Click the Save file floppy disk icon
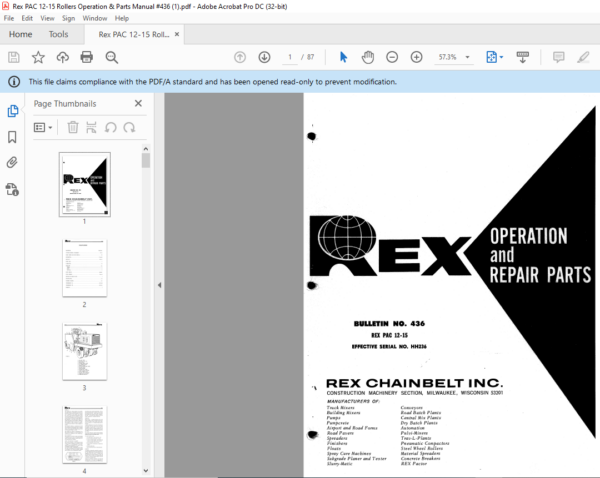 [x=14, y=57]
